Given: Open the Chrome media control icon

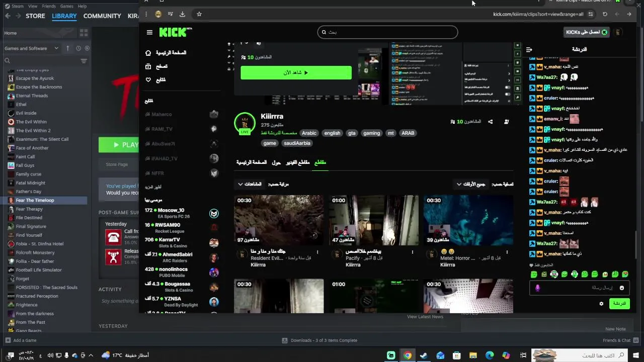Looking at the screenshot, I should (171, 14).
